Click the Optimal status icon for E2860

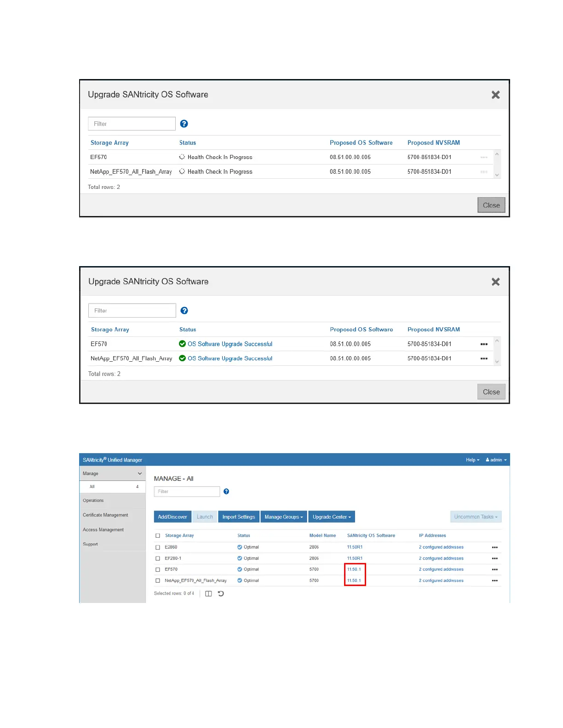point(240,547)
